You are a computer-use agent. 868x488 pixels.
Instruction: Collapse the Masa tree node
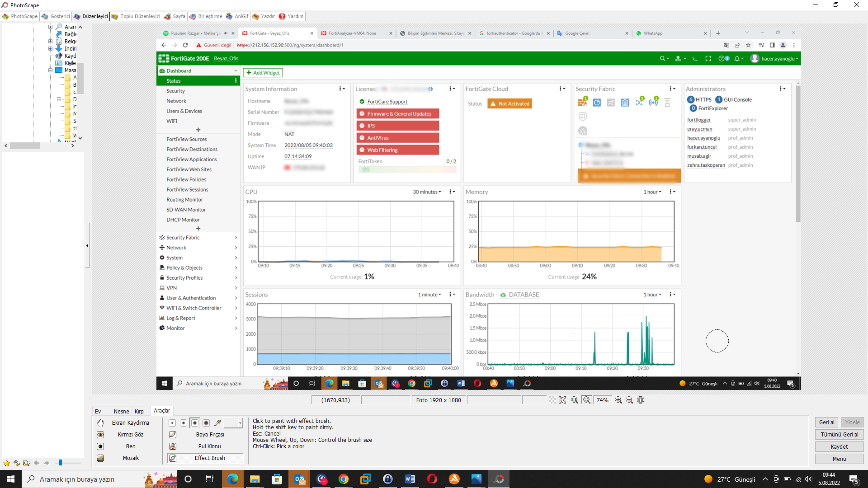[50, 70]
